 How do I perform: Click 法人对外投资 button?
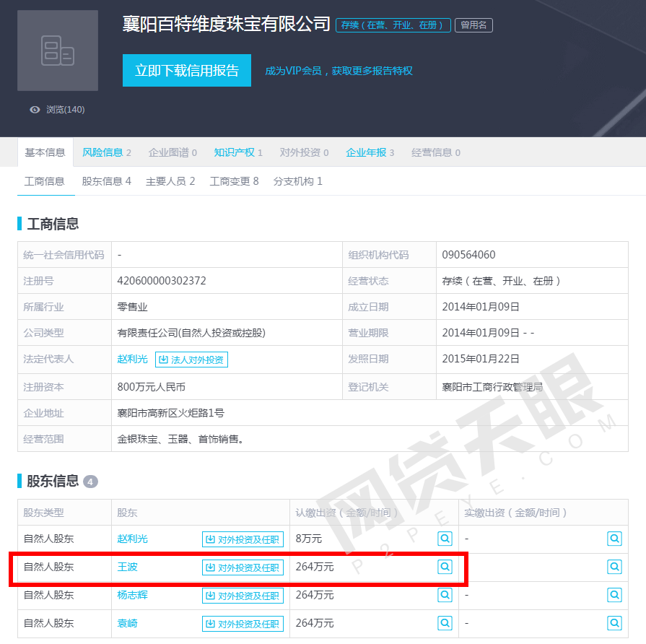click(191, 360)
